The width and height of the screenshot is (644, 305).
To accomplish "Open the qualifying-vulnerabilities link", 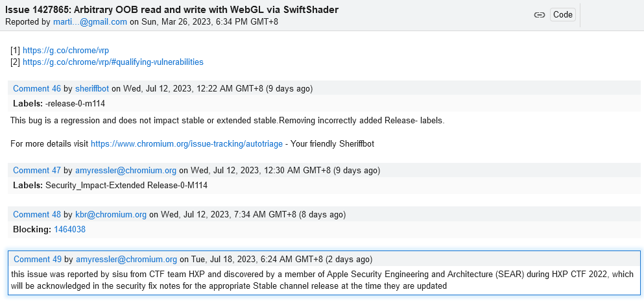I will (113, 62).
